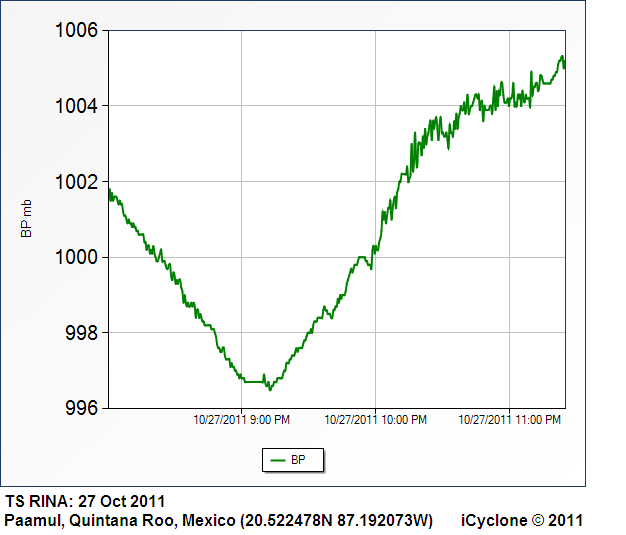Click the Paamul, Quintana Roo, Mexico coordinates text
Screen dimensions: 626x535
219,520
